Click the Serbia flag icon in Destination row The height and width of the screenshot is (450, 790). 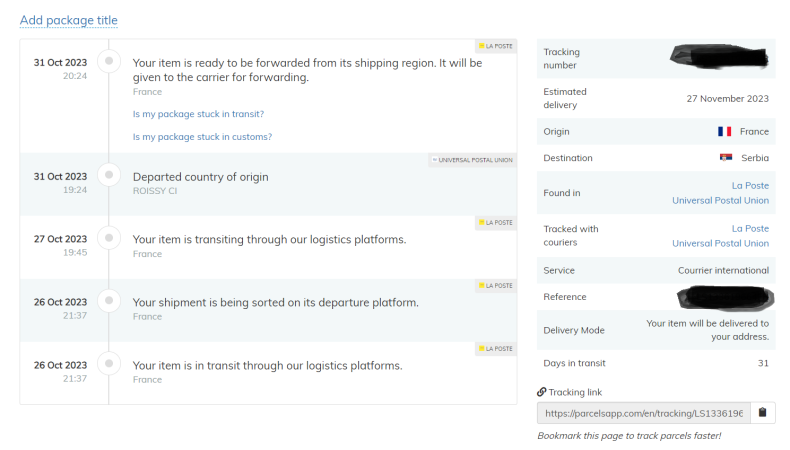tap(726, 158)
